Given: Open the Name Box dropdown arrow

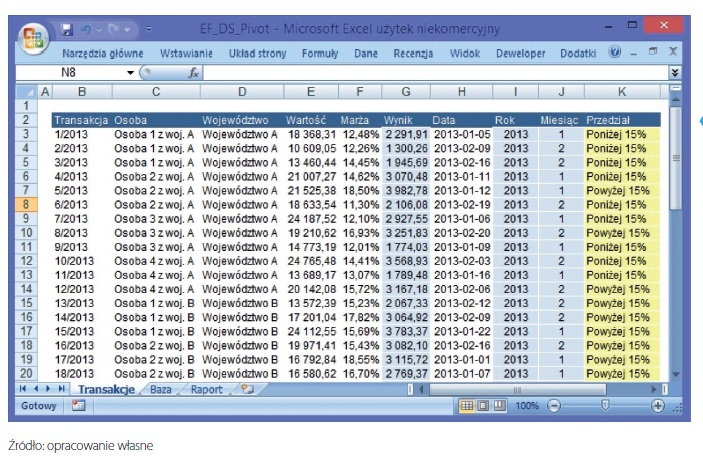Looking at the screenshot, I should (x=130, y=73).
